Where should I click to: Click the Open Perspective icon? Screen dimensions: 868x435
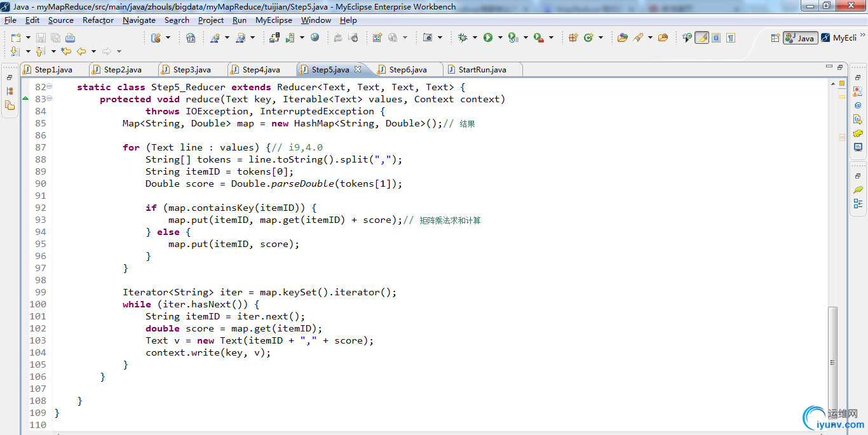pos(775,38)
